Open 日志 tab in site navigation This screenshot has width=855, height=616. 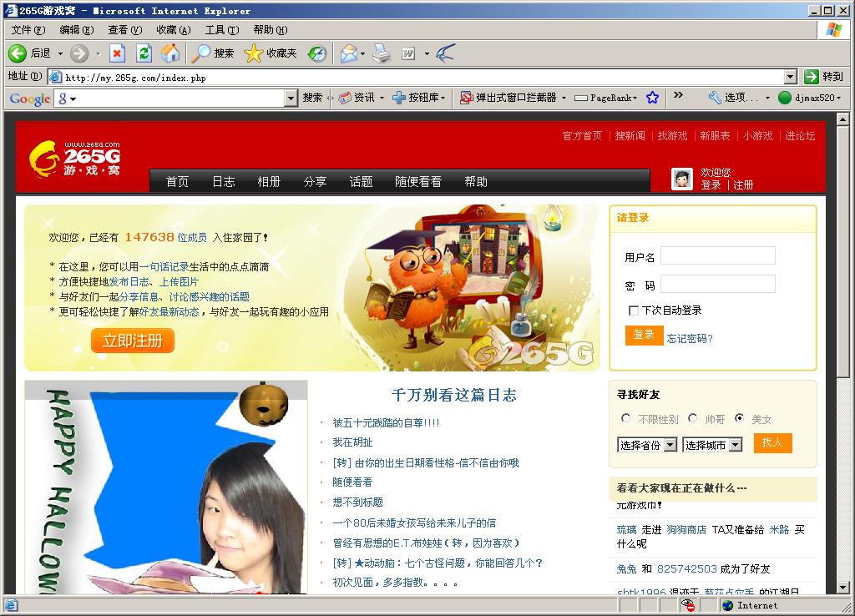click(223, 181)
